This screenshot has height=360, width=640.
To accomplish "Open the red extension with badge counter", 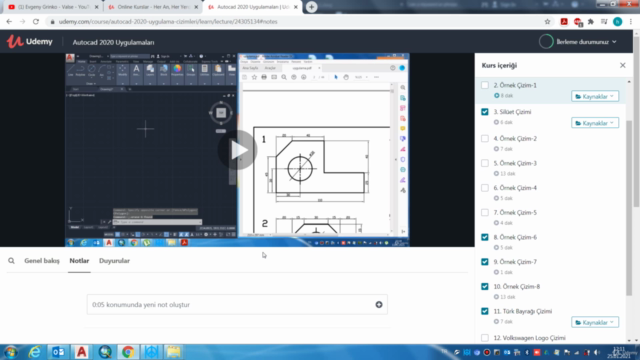I will tap(578, 22).
